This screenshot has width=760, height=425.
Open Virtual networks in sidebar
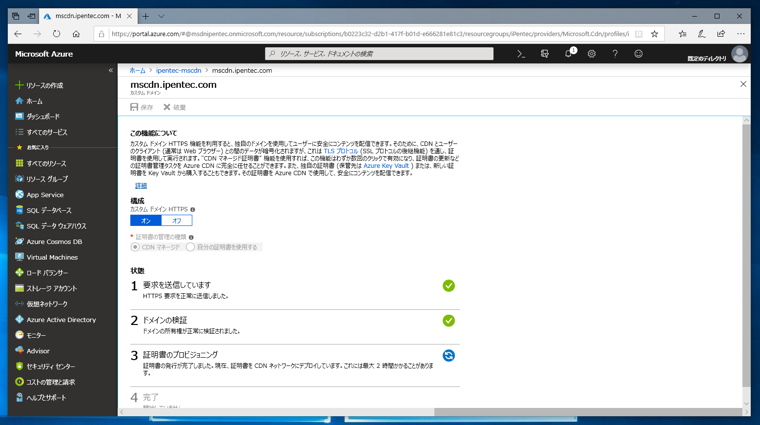pos(42,304)
